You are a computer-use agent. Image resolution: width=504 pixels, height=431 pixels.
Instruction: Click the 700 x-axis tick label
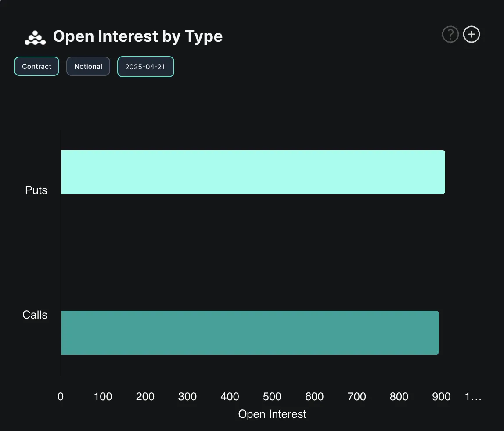(x=356, y=397)
